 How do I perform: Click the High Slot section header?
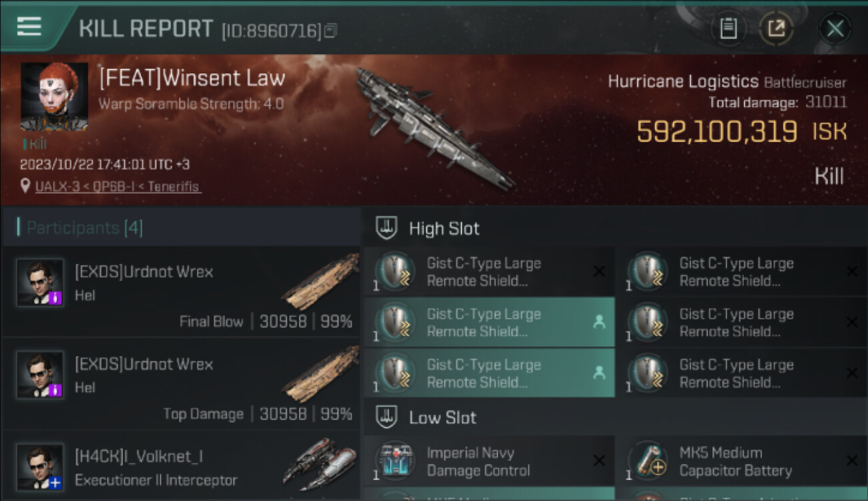[444, 228]
